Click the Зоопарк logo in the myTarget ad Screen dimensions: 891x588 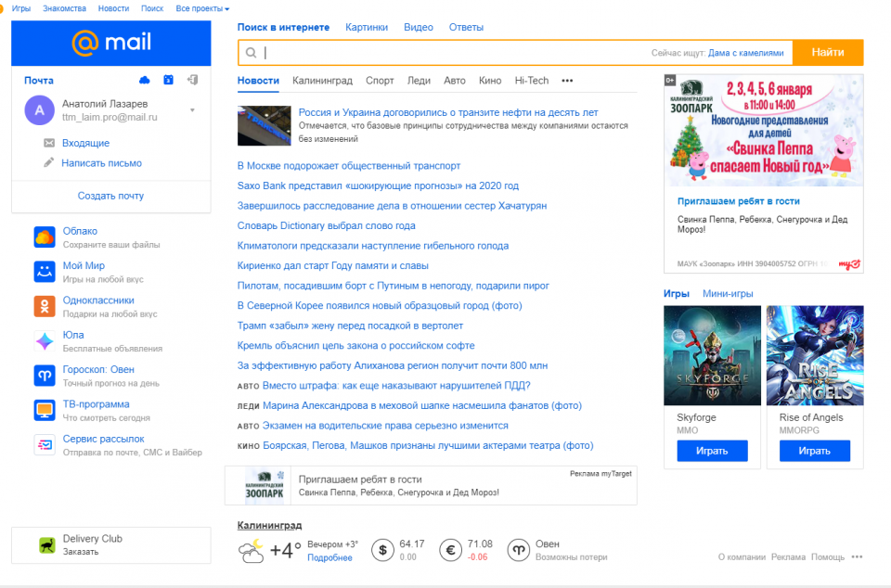click(x=265, y=485)
